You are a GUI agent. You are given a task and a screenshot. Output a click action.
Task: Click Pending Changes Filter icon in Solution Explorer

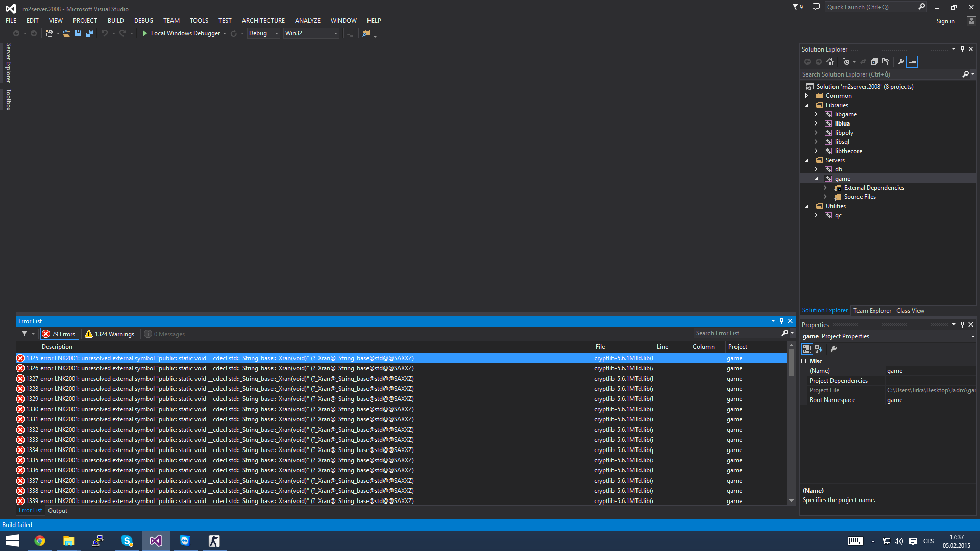[x=846, y=62]
